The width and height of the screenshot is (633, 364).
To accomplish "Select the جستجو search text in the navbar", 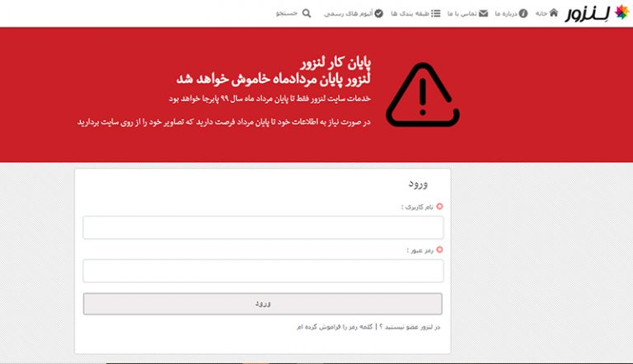I will coord(287,14).
